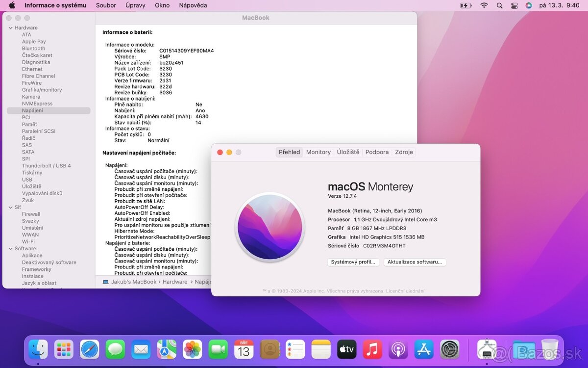Click the Systémový profil button
Screen dimensions: 588x368
[354, 262]
